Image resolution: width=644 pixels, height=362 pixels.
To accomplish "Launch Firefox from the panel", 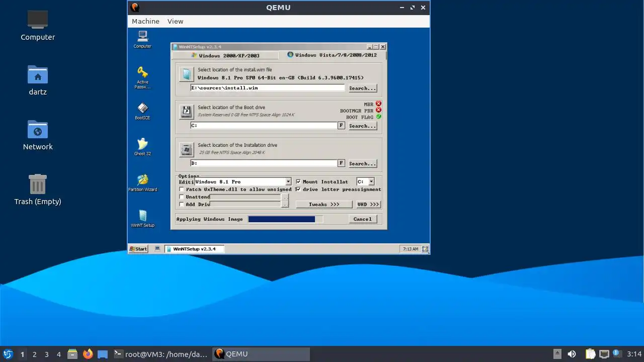I will point(88,354).
